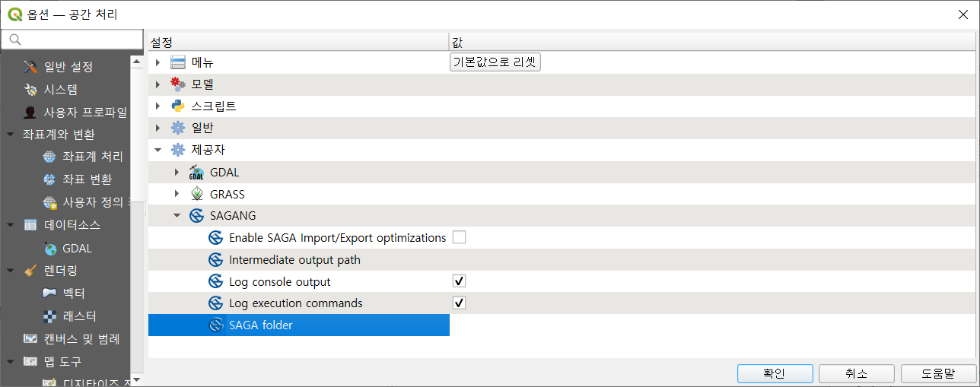
Task: Open 도움말 help button
Action: click(x=938, y=373)
